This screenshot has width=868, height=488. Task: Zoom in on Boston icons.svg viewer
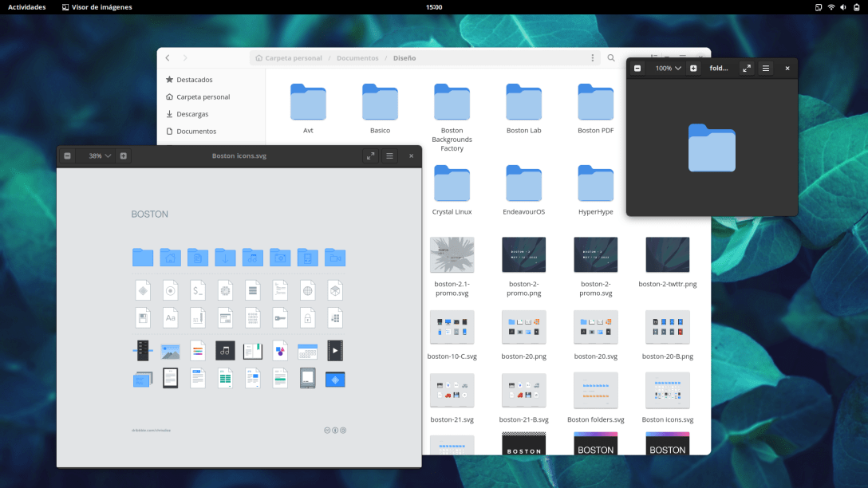(x=124, y=156)
